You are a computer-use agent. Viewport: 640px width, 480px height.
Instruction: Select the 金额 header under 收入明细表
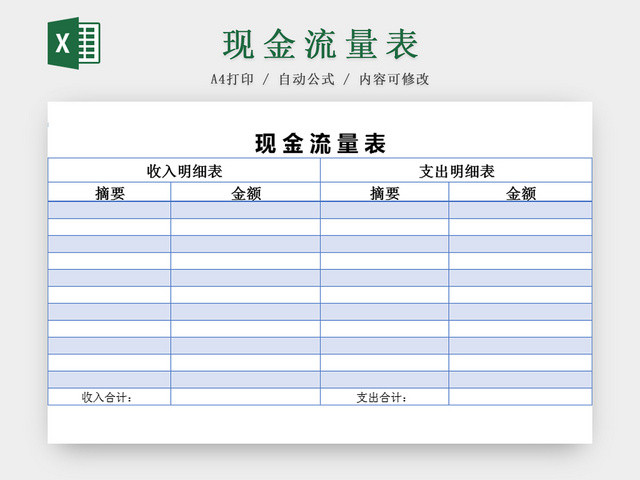(x=245, y=192)
